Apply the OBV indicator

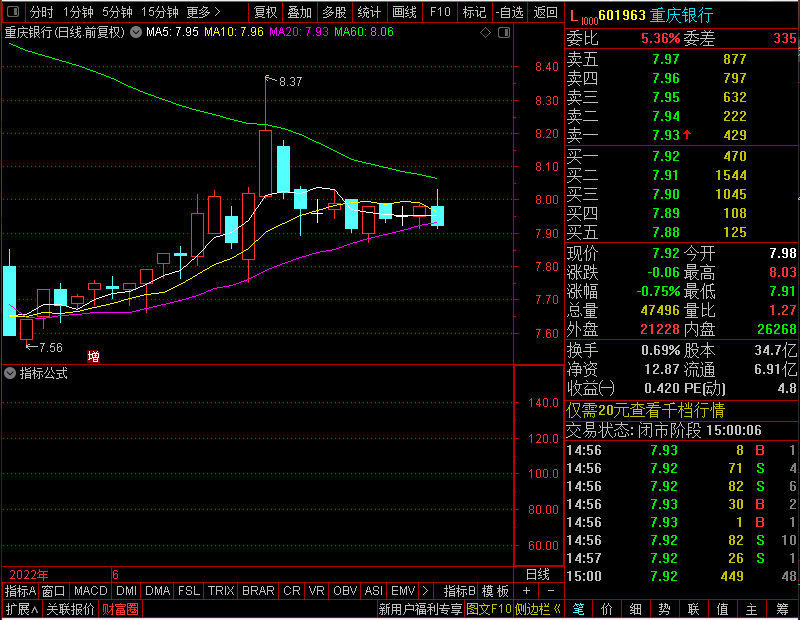pyautogui.click(x=345, y=591)
